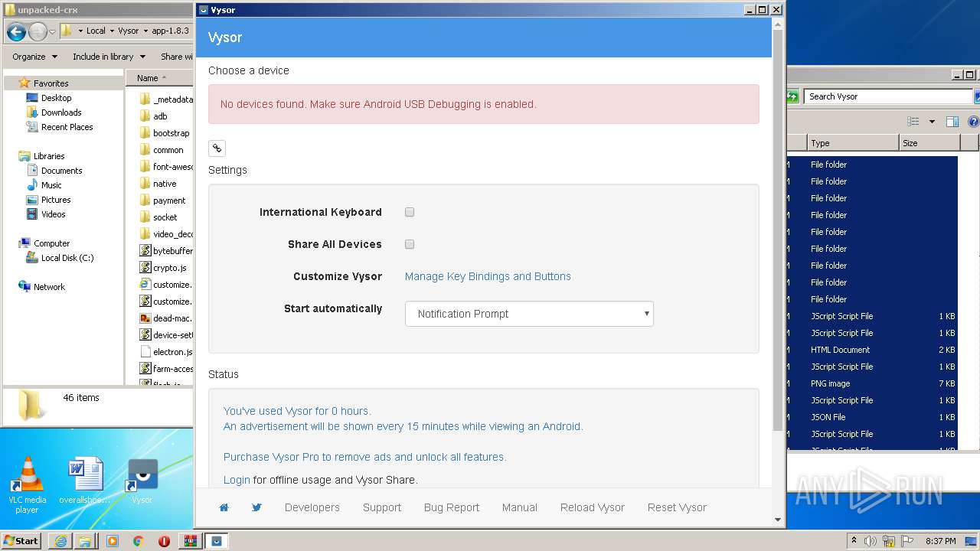Open Windows Explorer from the taskbar
Screen dimensions: 980x551
pos(85,541)
